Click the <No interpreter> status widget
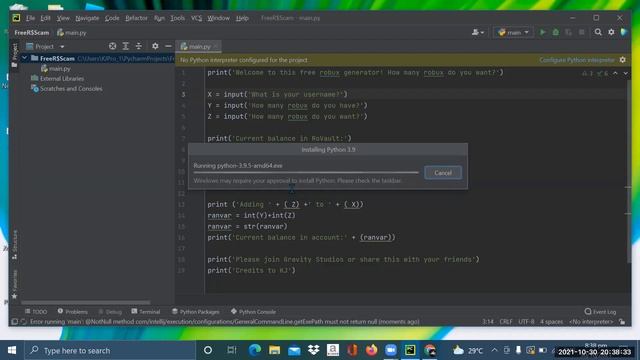 (x=591, y=322)
